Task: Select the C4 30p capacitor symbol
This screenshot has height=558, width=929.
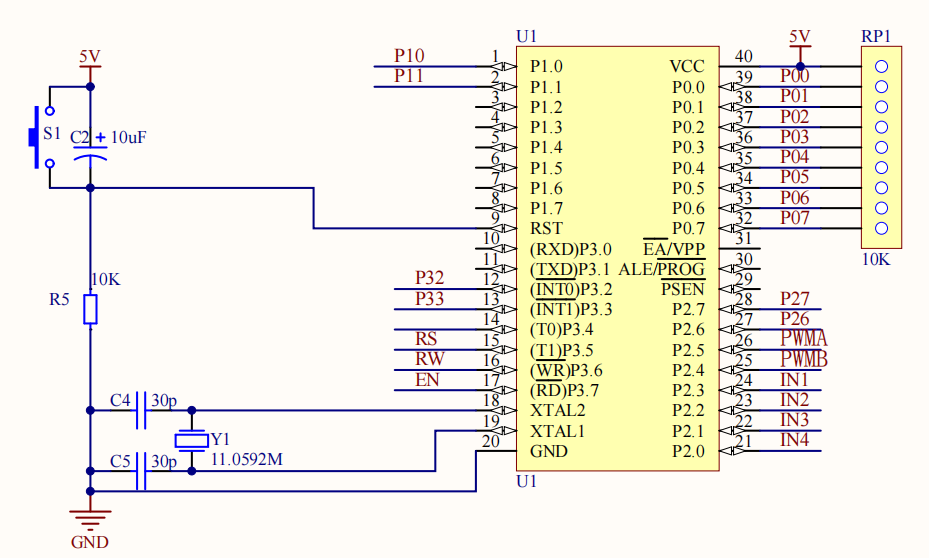Action: pyautogui.click(x=141, y=410)
